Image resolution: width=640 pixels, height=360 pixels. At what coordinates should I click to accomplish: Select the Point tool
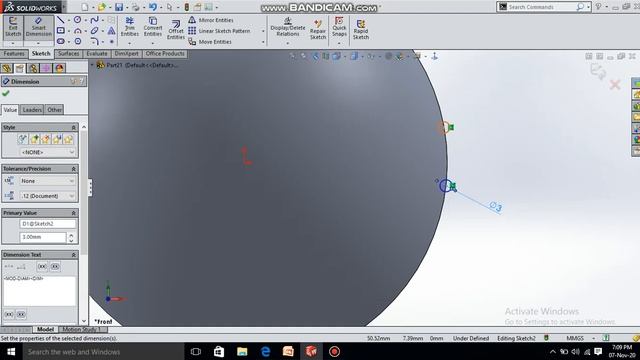(111, 41)
